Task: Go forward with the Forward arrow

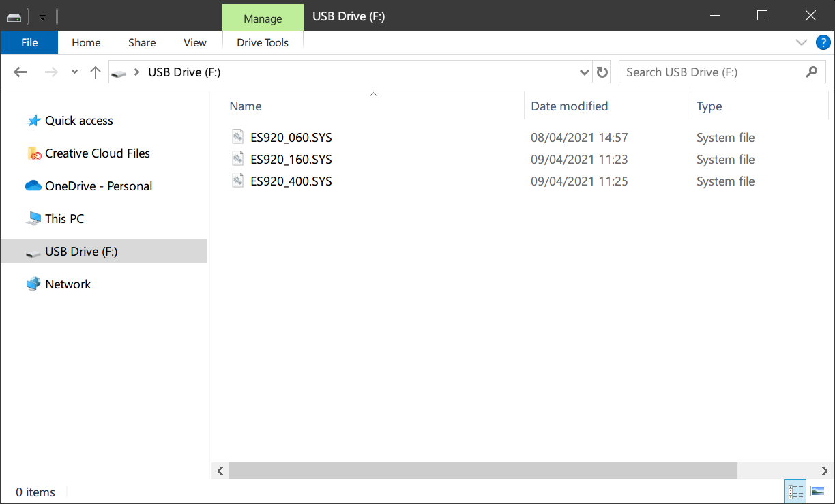Action: click(51, 72)
